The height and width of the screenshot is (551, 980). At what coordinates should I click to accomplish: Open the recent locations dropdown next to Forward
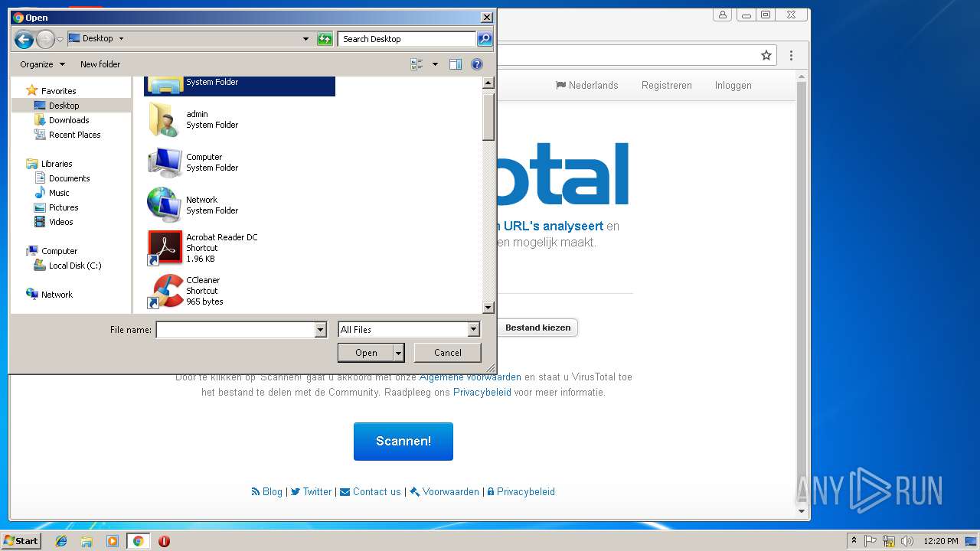coord(60,40)
